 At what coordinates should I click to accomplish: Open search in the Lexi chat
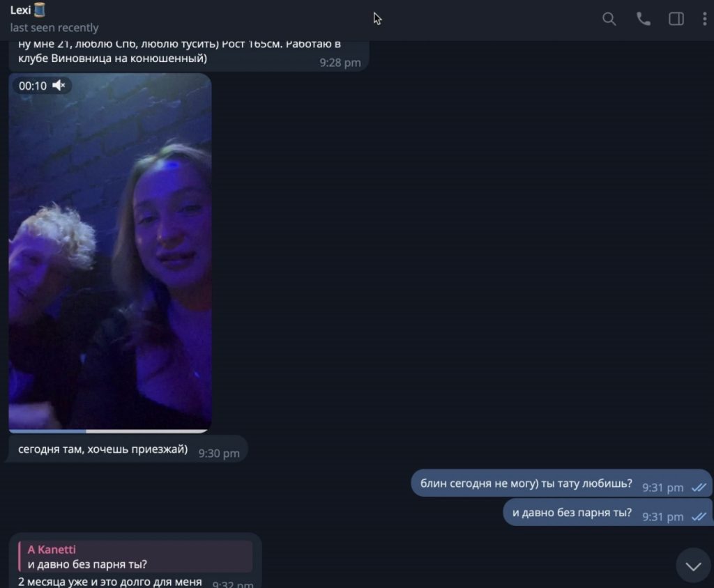click(x=609, y=19)
